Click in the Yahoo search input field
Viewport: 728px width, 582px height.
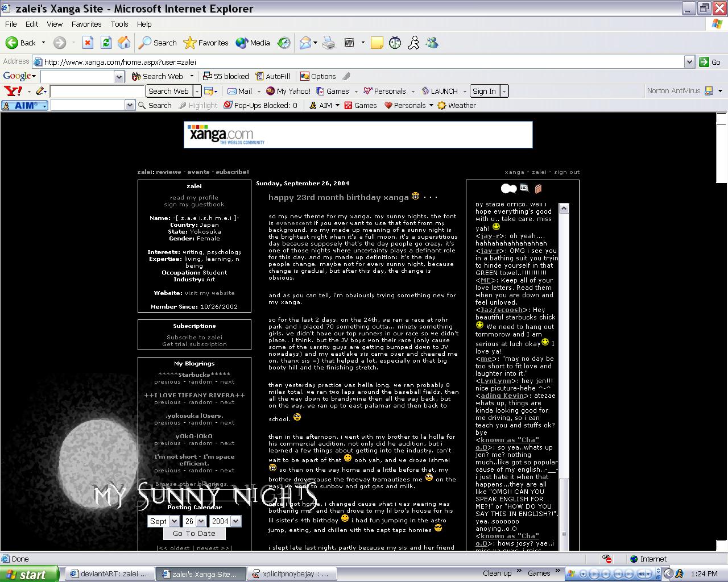[97, 91]
